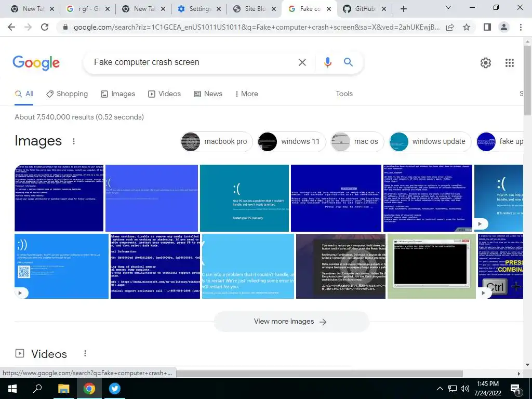This screenshot has width=532, height=399.
Task: Click in the Google search input field
Action: (193, 62)
